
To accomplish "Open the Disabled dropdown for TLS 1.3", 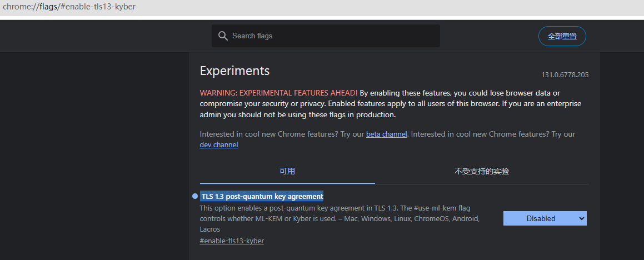I will coord(541,218).
